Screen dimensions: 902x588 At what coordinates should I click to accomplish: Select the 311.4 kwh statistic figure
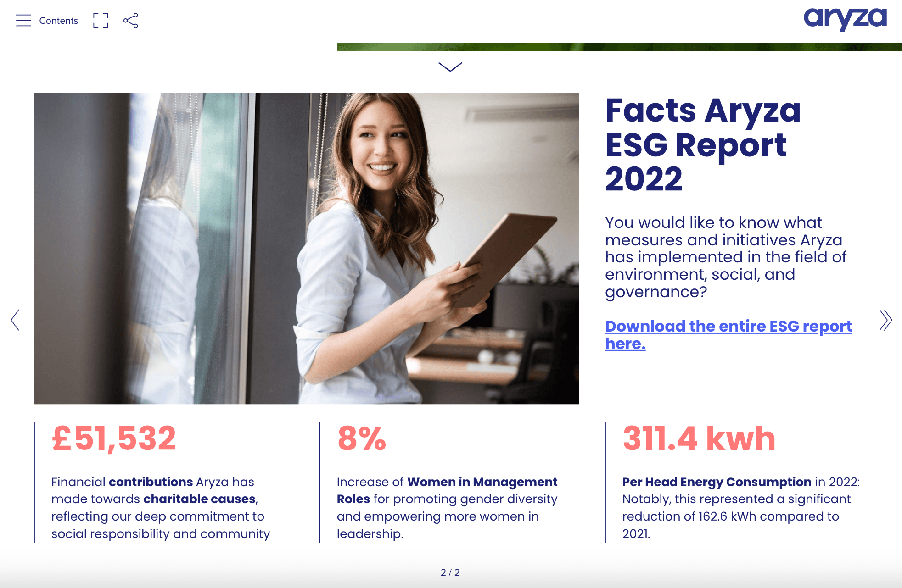[x=699, y=438]
